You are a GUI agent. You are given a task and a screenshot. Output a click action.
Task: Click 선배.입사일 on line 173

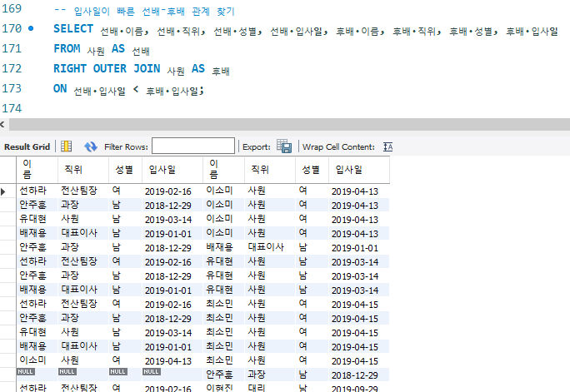(100, 91)
